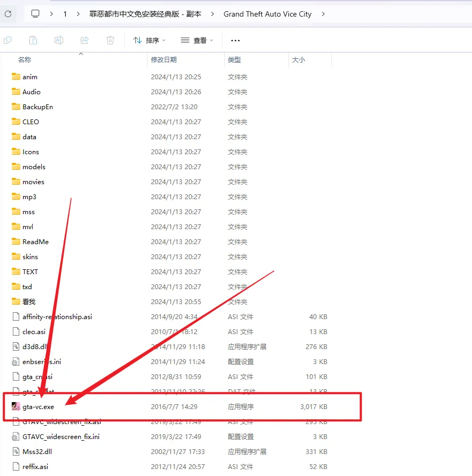
Task: Click date 2014/9/20 4:34
Action: click(x=174, y=317)
